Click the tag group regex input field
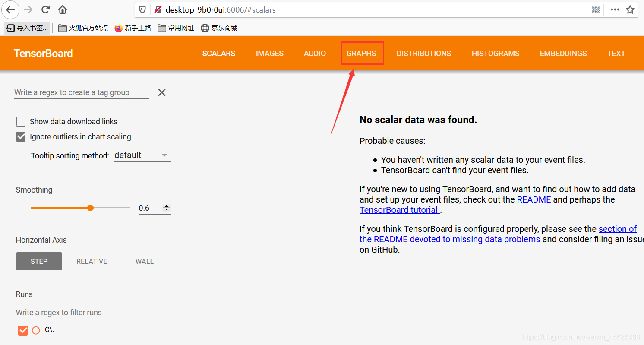This screenshot has height=345, width=644. [x=82, y=92]
